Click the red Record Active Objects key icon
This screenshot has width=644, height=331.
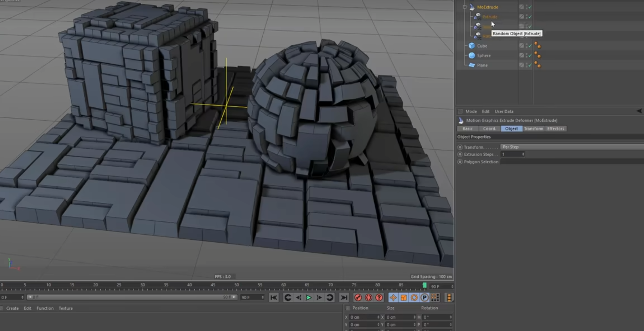click(x=358, y=297)
